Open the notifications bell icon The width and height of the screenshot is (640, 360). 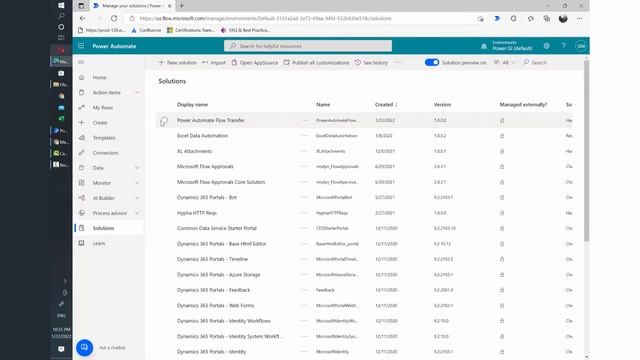pos(484,46)
